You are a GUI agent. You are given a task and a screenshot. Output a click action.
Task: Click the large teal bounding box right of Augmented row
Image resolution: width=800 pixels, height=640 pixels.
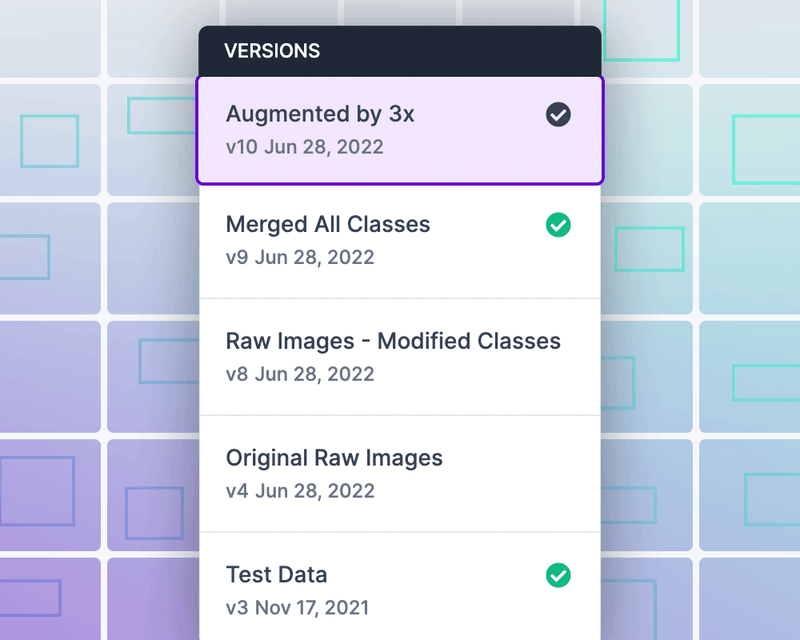pos(766,150)
